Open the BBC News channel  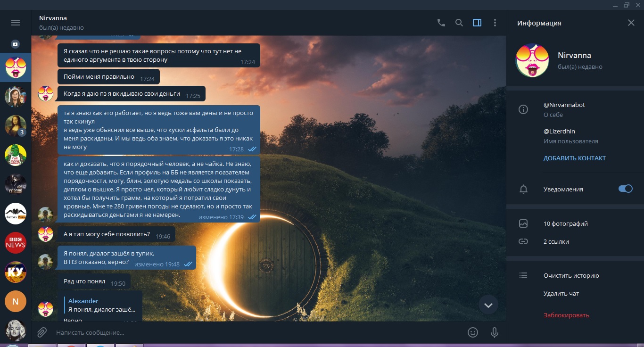pos(16,243)
